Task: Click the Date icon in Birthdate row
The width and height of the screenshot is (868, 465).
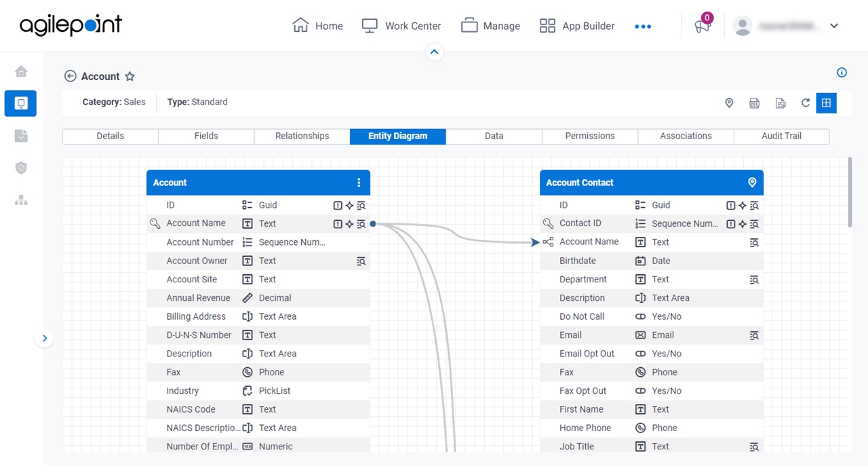Action: (640, 261)
